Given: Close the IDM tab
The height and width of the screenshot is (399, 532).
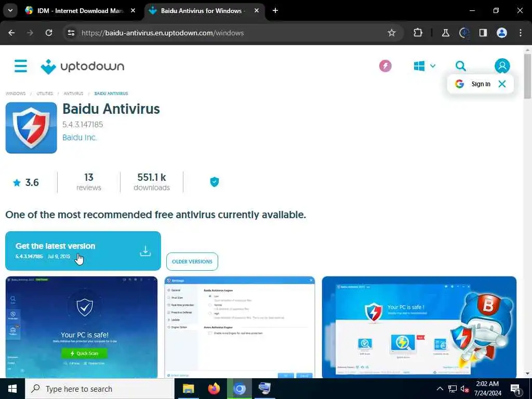Looking at the screenshot, I should 133,10.
